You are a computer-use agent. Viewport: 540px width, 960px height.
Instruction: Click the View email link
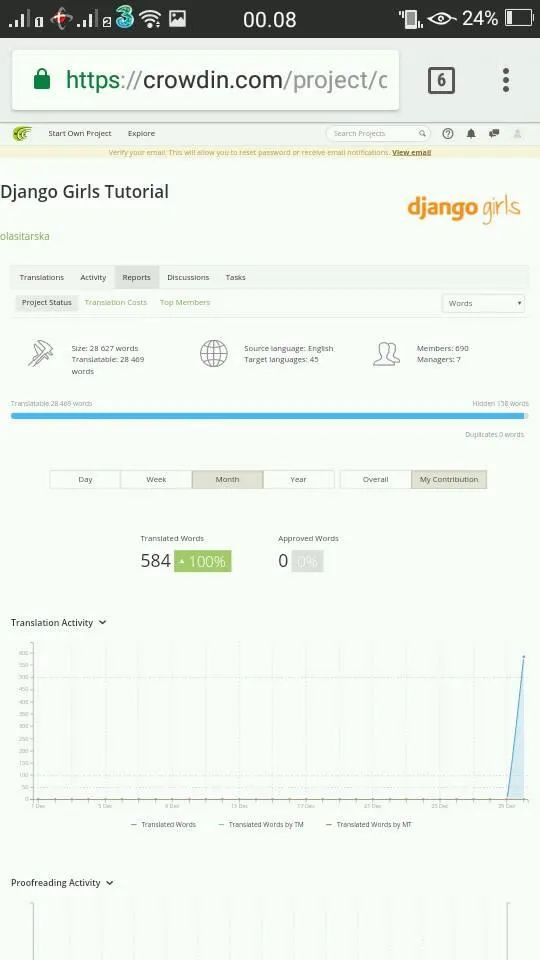[x=411, y=152]
